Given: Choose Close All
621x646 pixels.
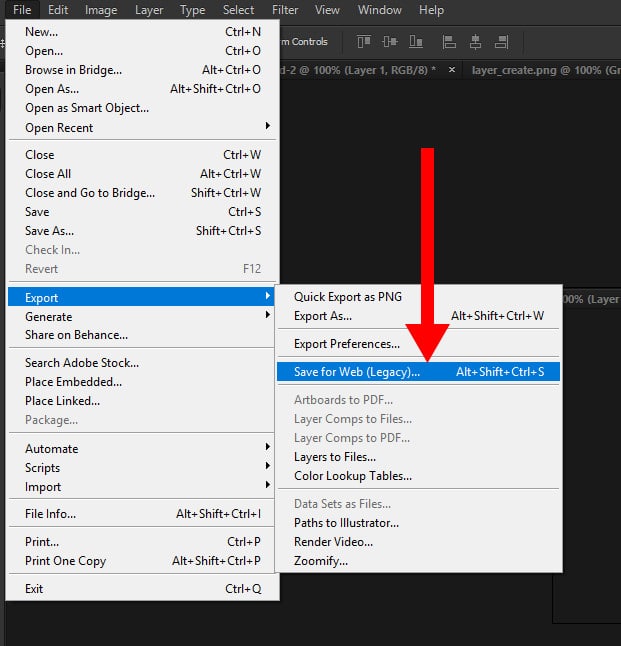Looking at the screenshot, I should [141, 173].
